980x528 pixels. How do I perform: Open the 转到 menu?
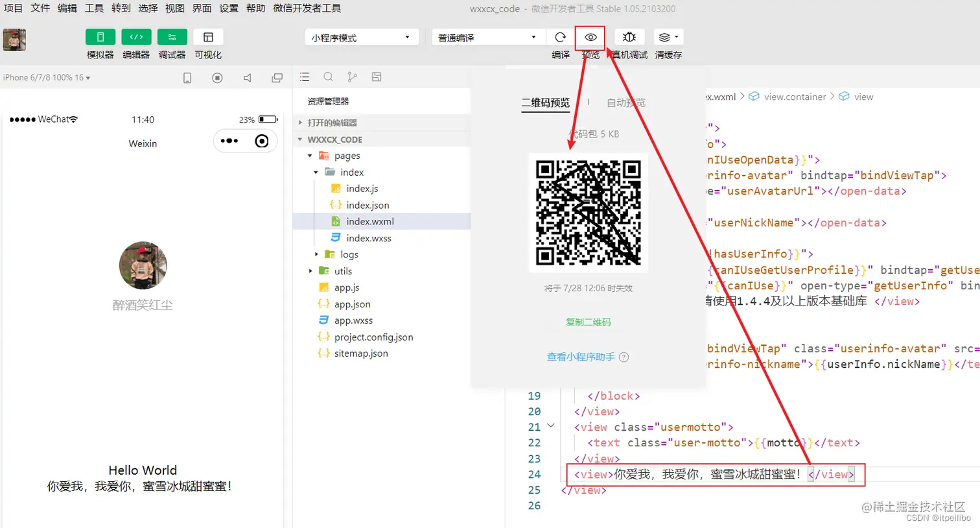pos(121,8)
